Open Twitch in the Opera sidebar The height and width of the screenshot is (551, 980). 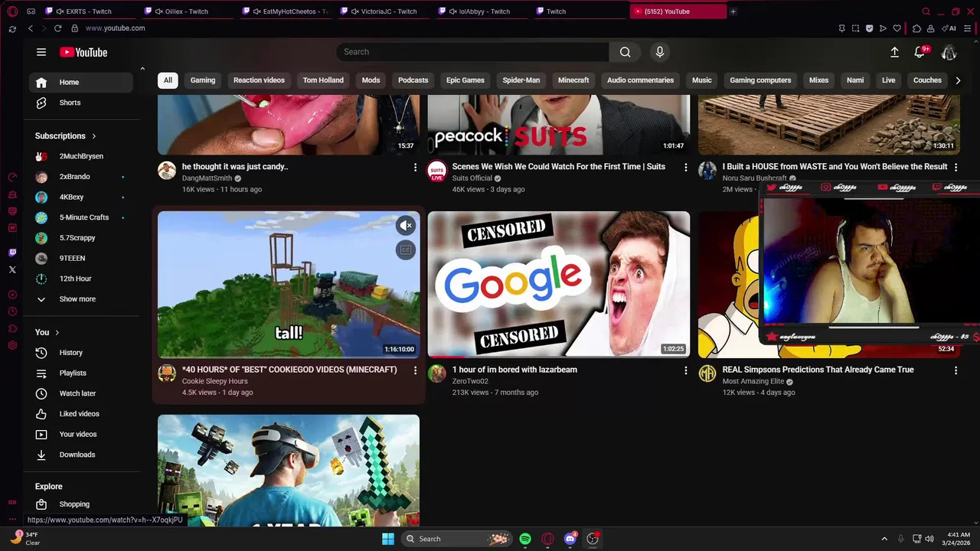coord(12,253)
